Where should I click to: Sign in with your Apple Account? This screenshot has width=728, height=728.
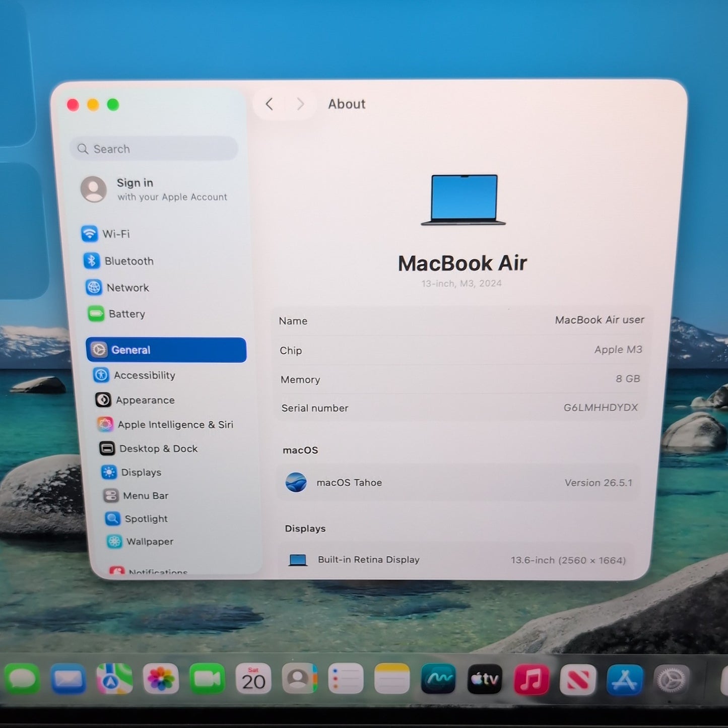pyautogui.click(x=154, y=189)
